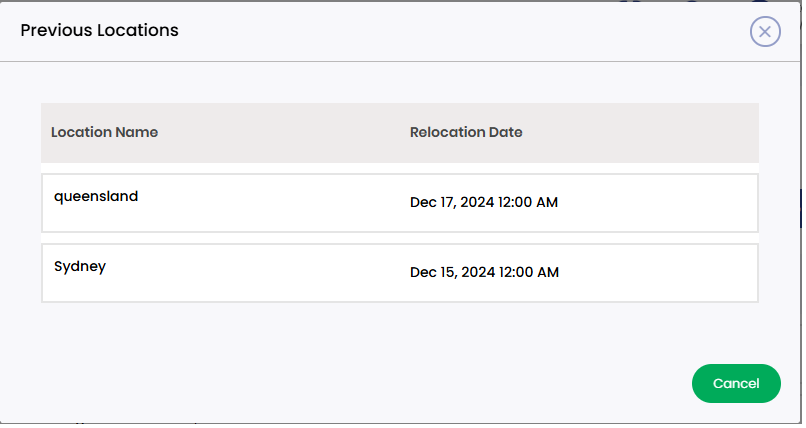Click the word Relocation in the header
The width and height of the screenshot is (806, 428).
[449, 133]
